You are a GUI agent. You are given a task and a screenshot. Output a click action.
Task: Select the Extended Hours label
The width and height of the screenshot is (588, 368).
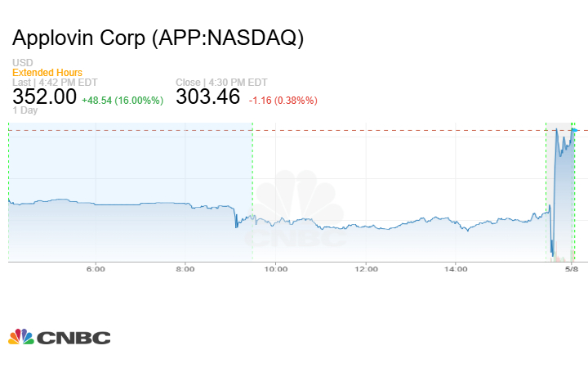point(47,73)
